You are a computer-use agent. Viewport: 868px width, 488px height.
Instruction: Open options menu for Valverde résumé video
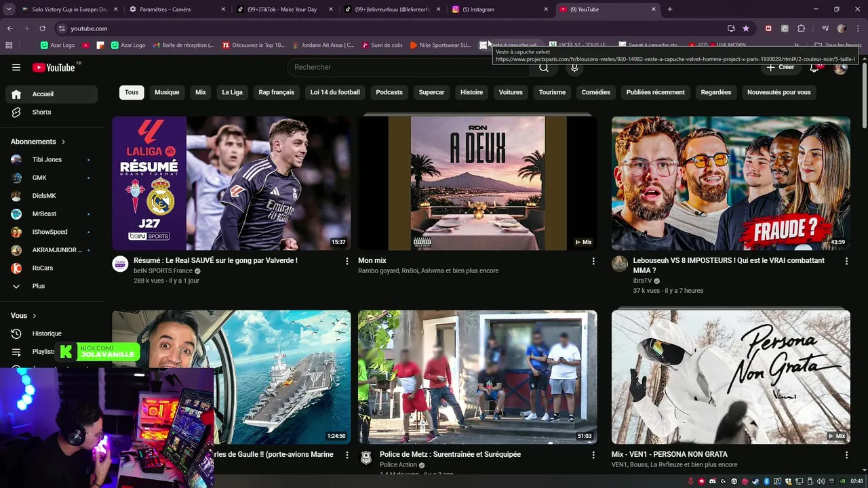pos(347,261)
